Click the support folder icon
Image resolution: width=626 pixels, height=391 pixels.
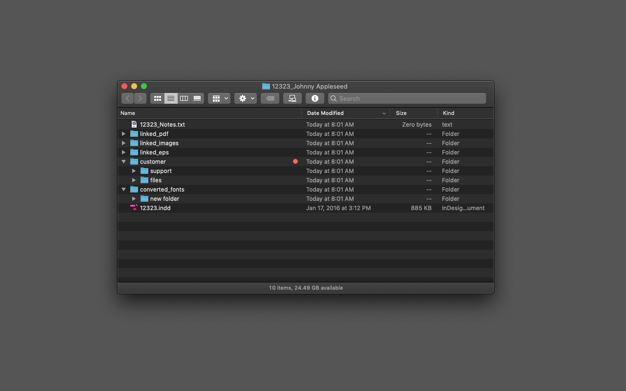click(145, 171)
